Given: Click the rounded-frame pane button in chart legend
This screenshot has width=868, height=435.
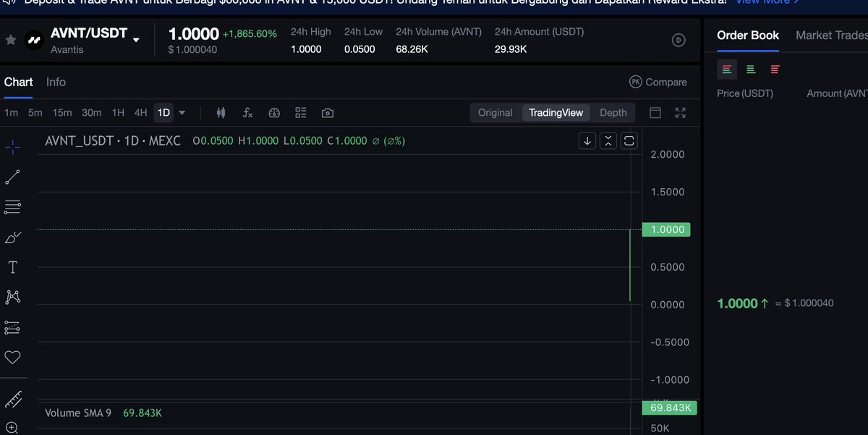Looking at the screenshot, I should [629, 140].
